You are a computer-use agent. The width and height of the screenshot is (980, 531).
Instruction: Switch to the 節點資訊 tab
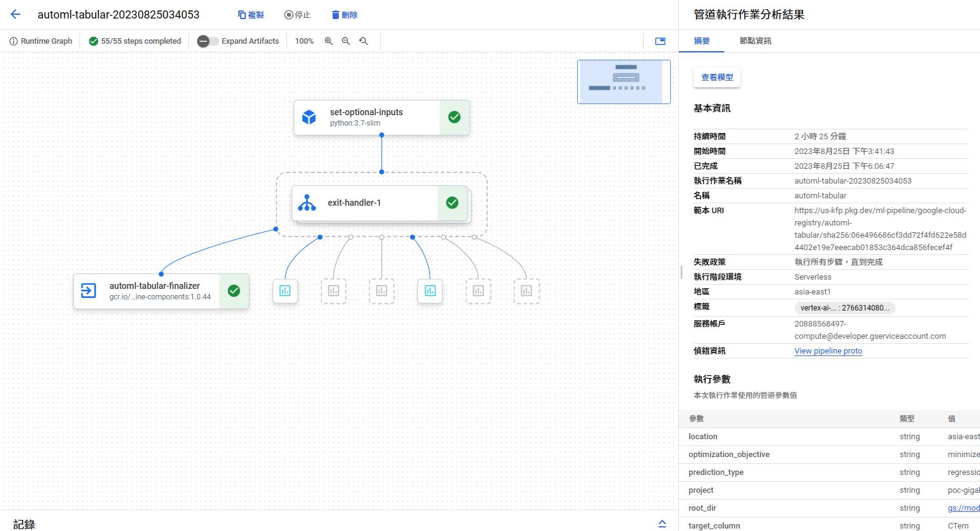755,41
